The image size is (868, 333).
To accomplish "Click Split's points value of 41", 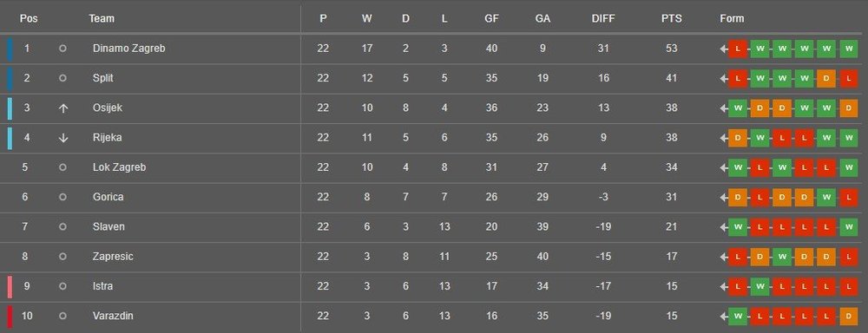I will 672,79.
